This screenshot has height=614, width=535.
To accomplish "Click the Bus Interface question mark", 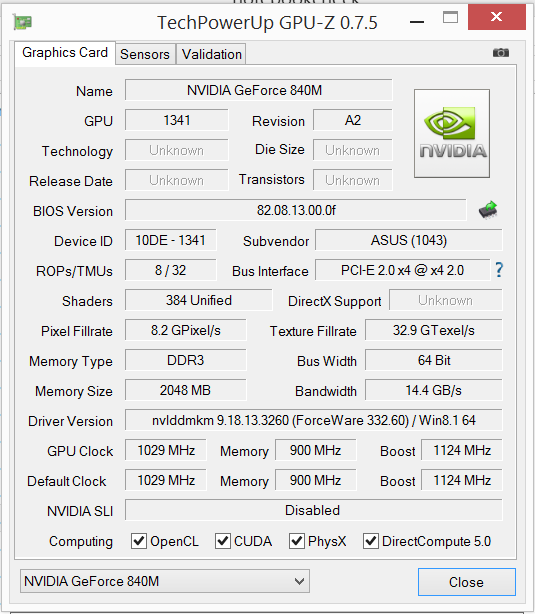I will (x=499, y=270).
